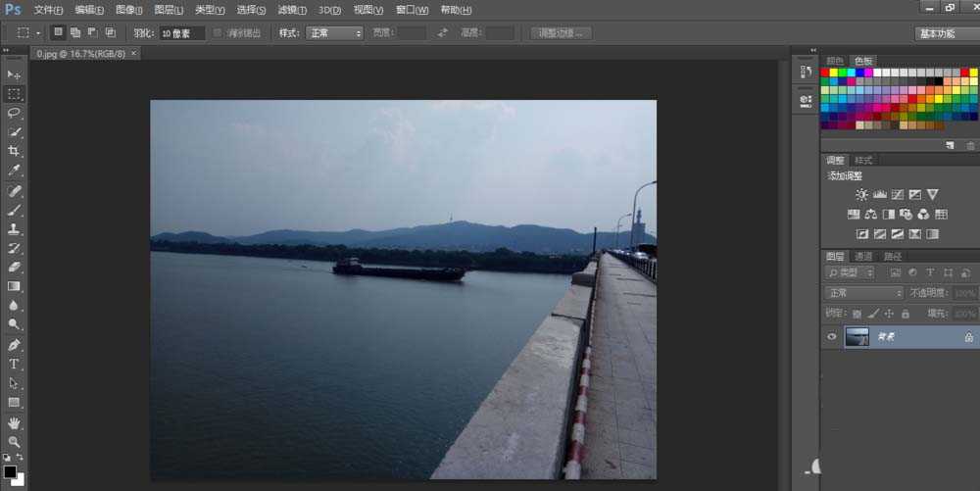This screenshot has width=980, height=491.
Task: Toggle the 消除锯齿 anti-alias checkbox
Action: pos(219,32)
